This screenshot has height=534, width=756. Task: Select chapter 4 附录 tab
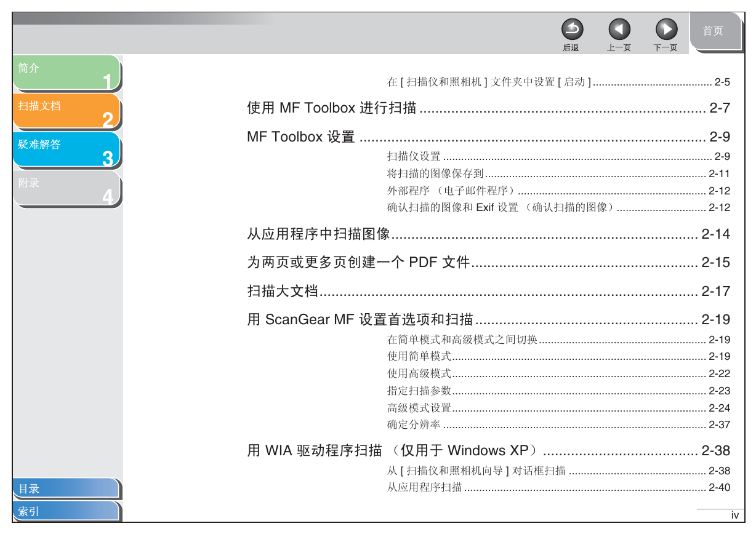(66, 188)
